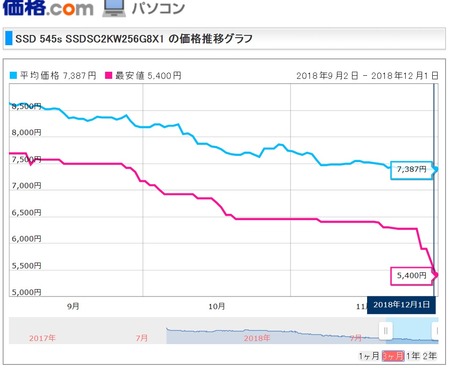Click the 価格.com logo
This screenshot has height=368, width=450.
[x=48, y=7]
